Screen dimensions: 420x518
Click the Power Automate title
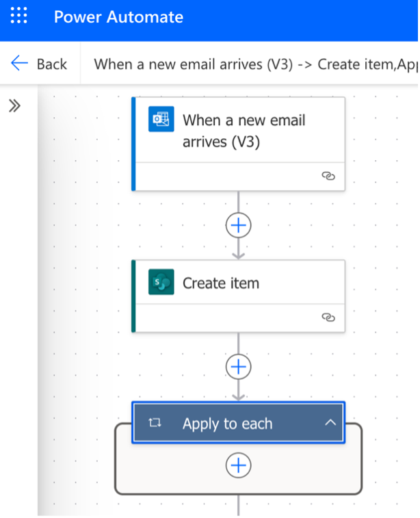[118, 17]
